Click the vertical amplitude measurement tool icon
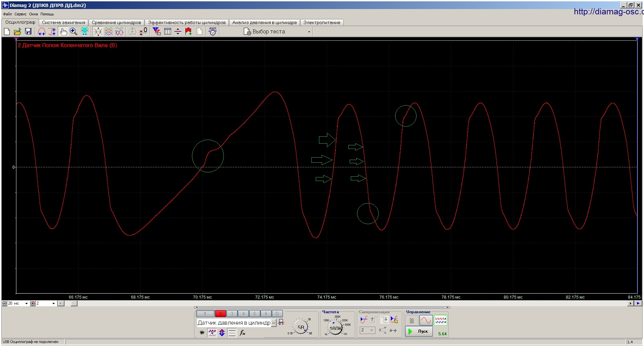 52,31
